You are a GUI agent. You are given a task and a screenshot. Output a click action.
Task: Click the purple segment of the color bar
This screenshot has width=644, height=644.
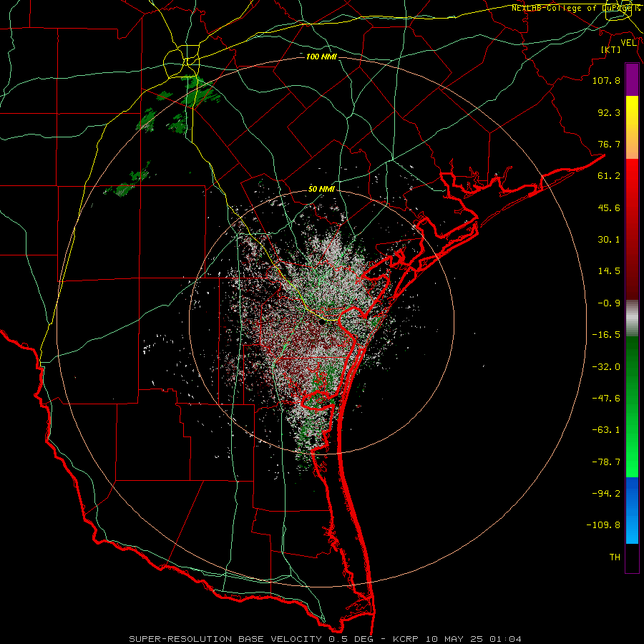tap(632, 80)
